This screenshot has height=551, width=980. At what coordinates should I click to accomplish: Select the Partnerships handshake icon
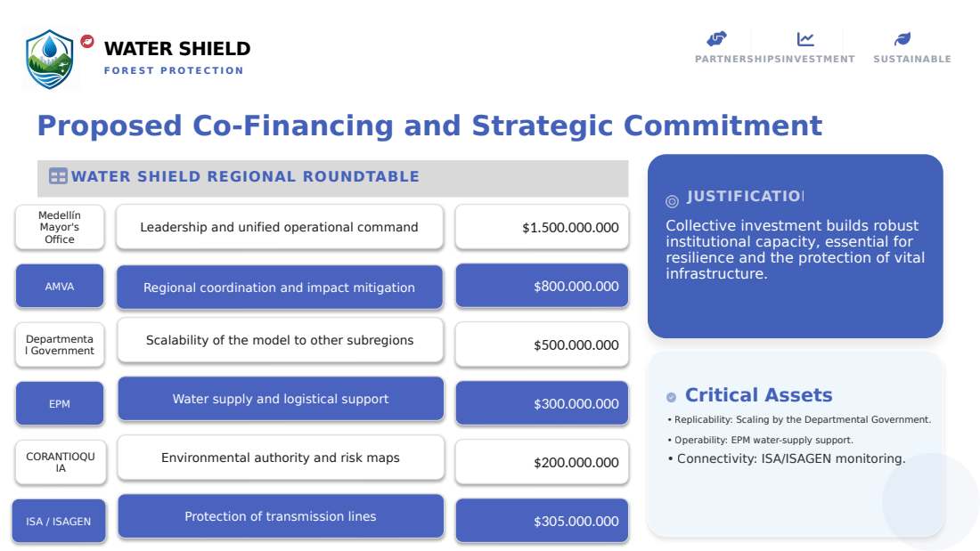[x=716, y=39]
